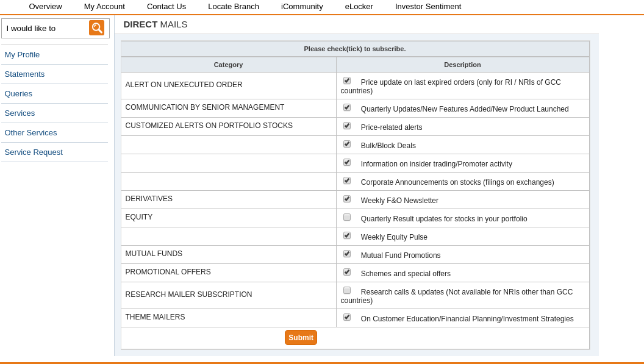Uncheck Quarterly Updates/New Features checkbox

(347, 107)
